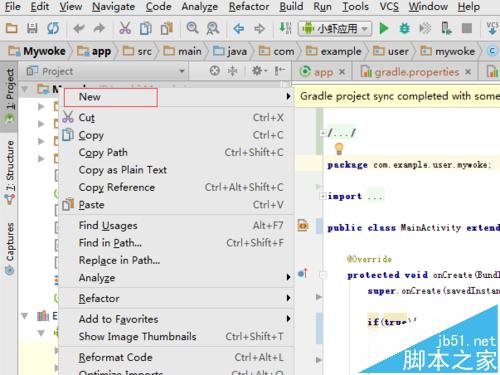Click the Back navigation arrow
The width and height of the screenshot is (500, 375).
pyautogui.click(x=239, y=29)
